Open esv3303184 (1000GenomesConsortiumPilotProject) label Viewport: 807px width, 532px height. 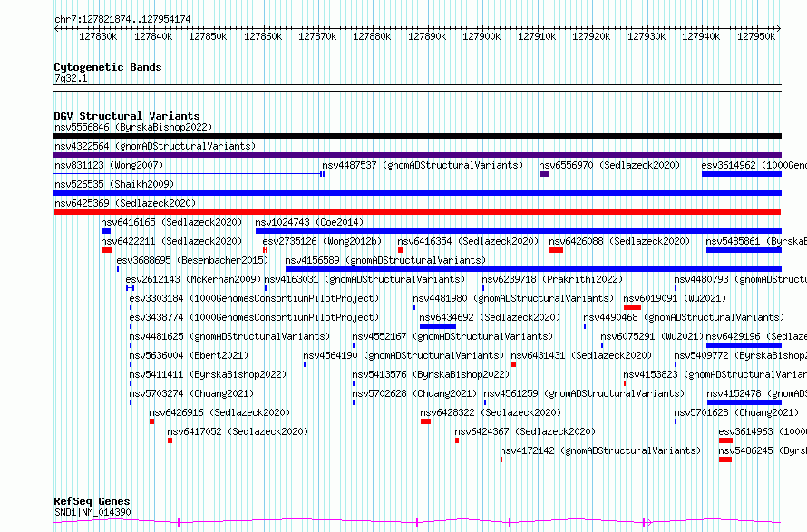254,298
